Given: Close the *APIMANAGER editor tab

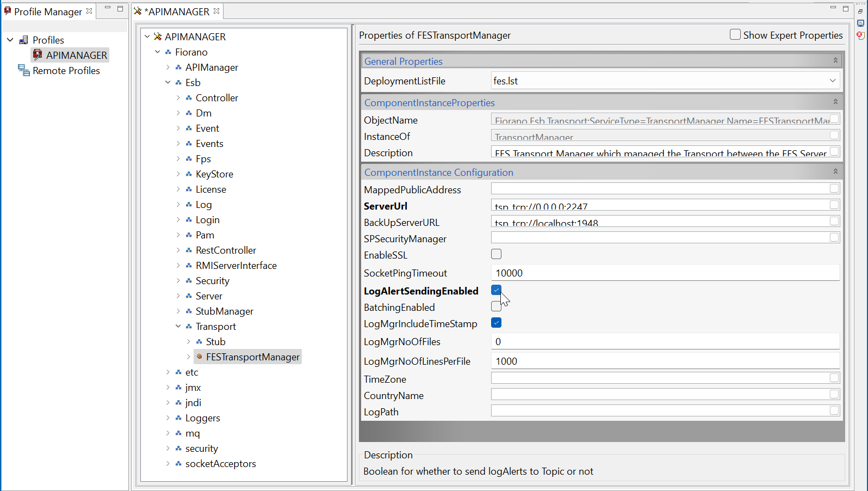Looking at the screenshot, I should 216,11.
